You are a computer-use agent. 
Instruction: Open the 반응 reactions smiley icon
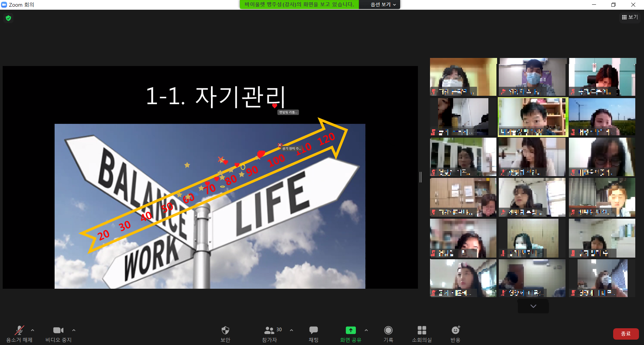pyautogui.click(x=455, y=331)
